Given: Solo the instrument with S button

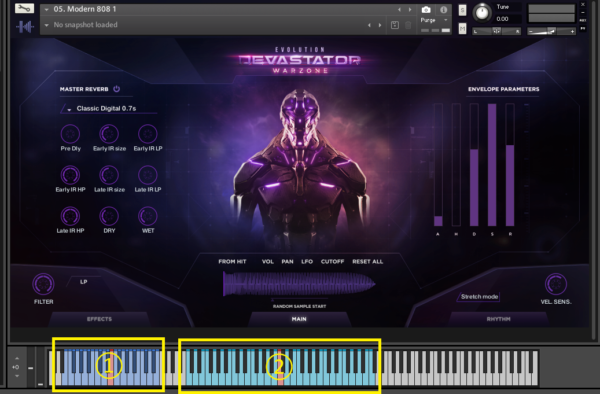Looking at the screenshot, I should tap(462, 10).
